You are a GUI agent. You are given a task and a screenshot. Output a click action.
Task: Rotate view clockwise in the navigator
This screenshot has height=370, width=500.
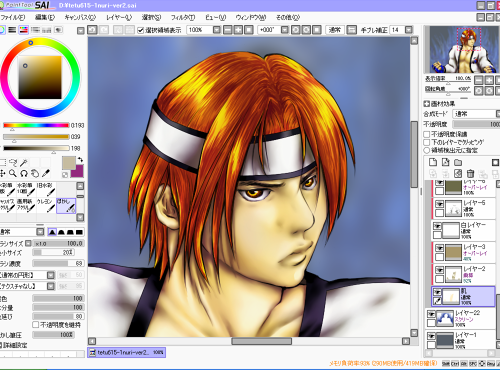click(x=489, y=91)
